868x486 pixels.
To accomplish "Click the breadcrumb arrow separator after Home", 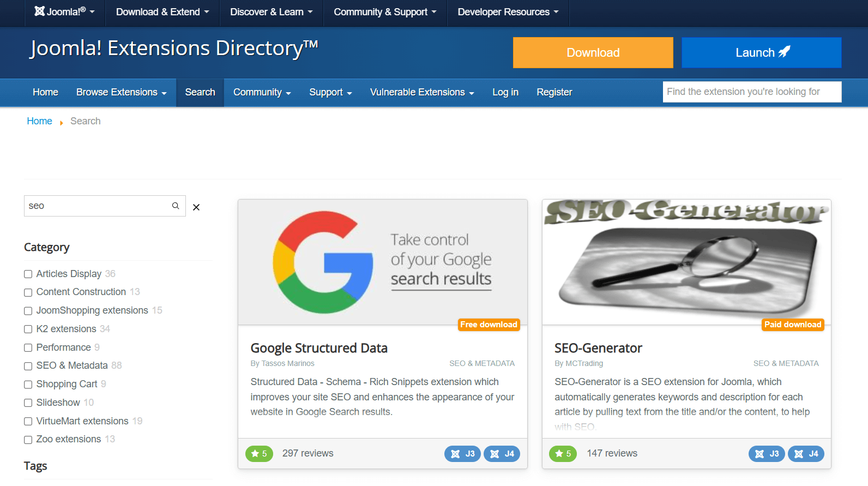I will 62,123.
